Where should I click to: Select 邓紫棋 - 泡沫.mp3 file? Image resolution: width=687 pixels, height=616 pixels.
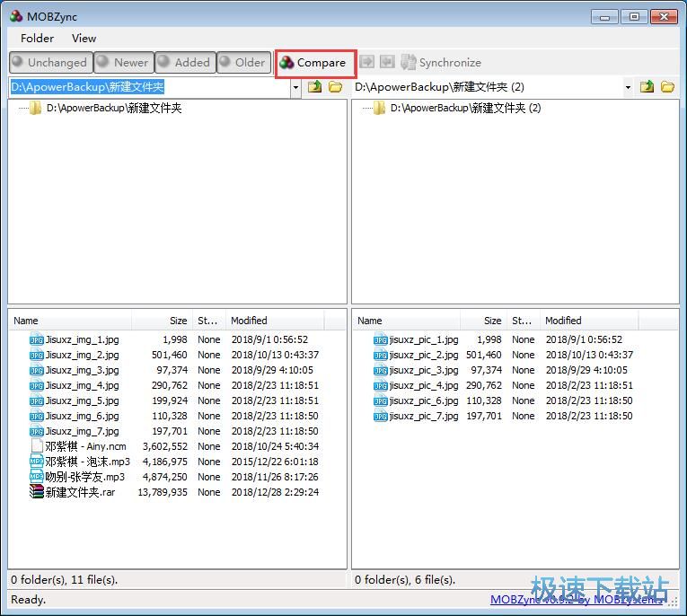(x=88, y=462)
